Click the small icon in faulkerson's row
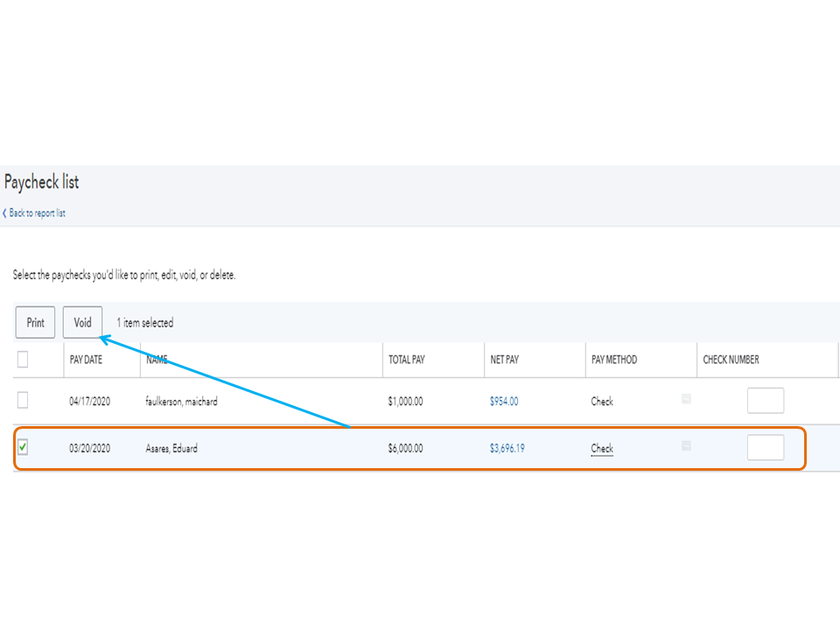Viewport: 840px width, 630px height. 686,399
